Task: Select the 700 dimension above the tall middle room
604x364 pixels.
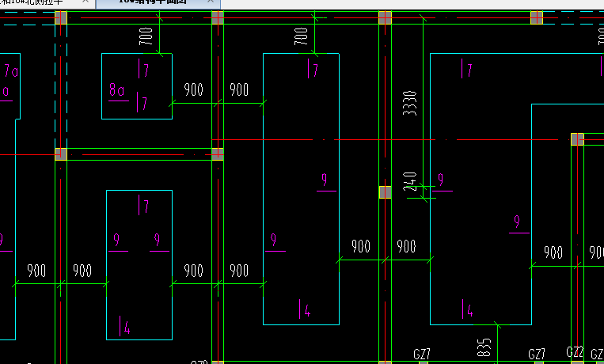Action: coord(302,36)
